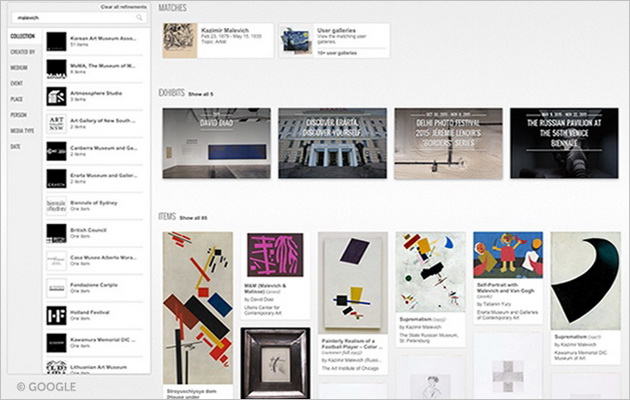This screenshot has width=630, height=400.
Task: Select Holland Festival collection name
Action: point(90,312)
